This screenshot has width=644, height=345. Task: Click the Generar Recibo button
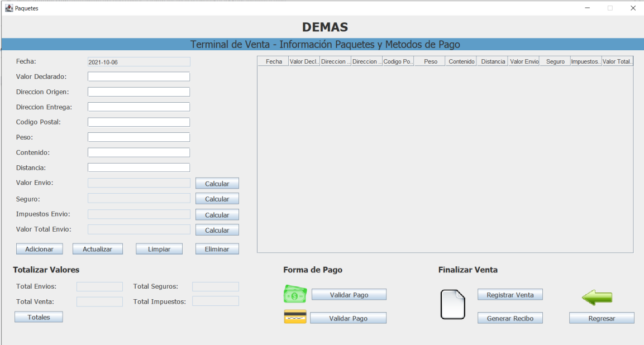click(510, 318)
